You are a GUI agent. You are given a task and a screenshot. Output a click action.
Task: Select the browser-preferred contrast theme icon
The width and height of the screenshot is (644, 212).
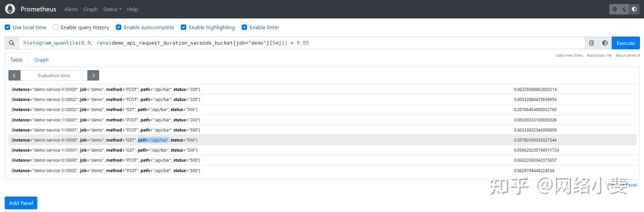634,9
